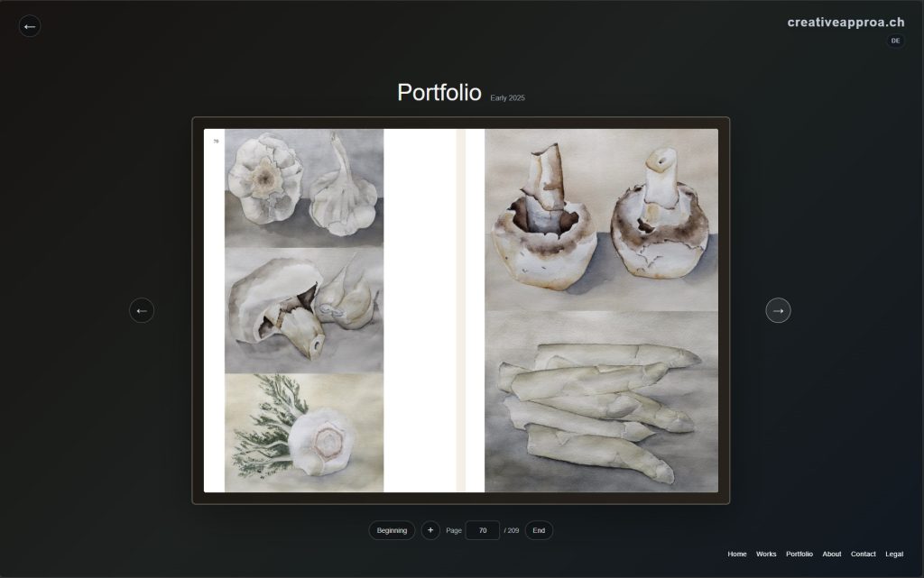The image size is (924, 578).
Task: Open the Contact link
Action: point(864,554)
